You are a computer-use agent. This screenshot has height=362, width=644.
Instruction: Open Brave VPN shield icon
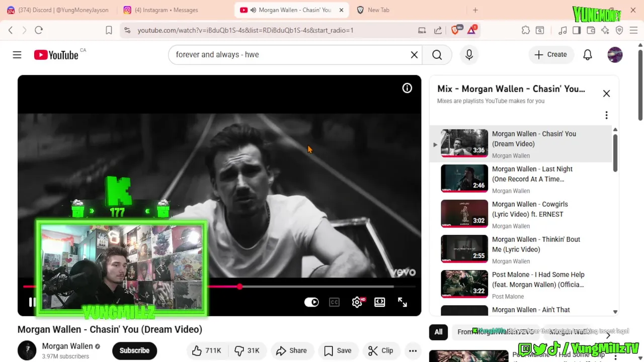click(x=619, y=30)
